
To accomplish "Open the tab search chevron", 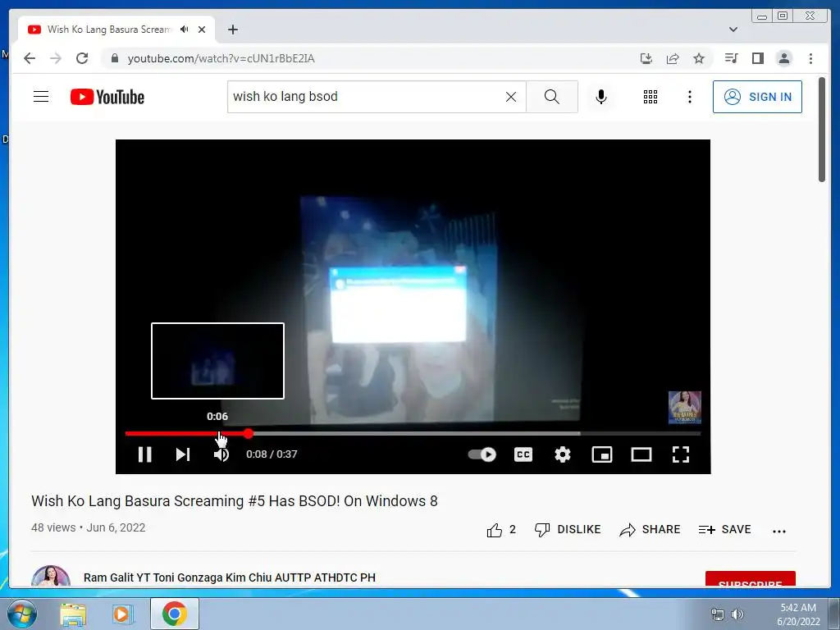I will 733,30.
